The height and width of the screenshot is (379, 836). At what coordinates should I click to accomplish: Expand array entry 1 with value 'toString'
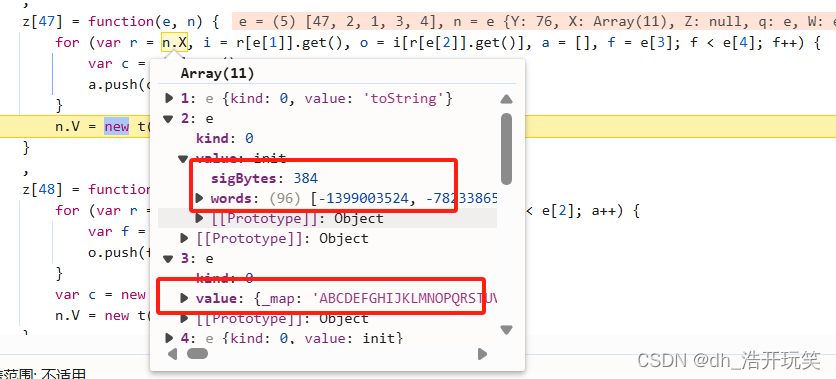[170, 98]
